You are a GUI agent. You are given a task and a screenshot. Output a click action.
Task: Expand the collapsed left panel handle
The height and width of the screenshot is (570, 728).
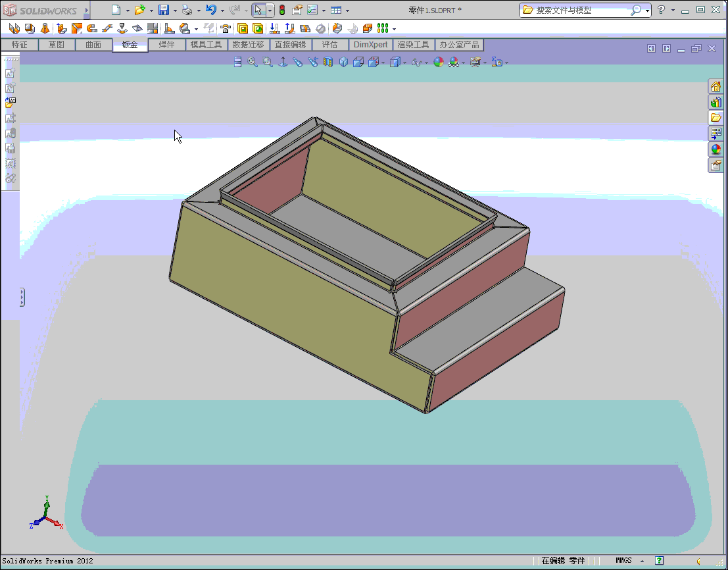pyautogui.click(x=22, y=298)
